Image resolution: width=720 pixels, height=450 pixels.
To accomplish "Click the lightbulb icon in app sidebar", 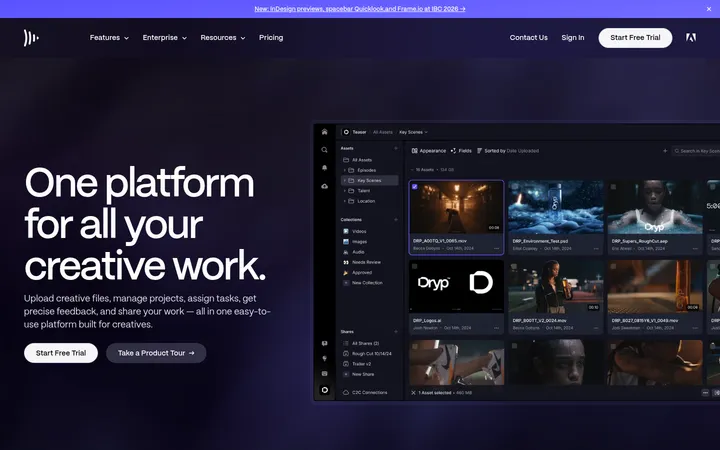I will (325, 358).
